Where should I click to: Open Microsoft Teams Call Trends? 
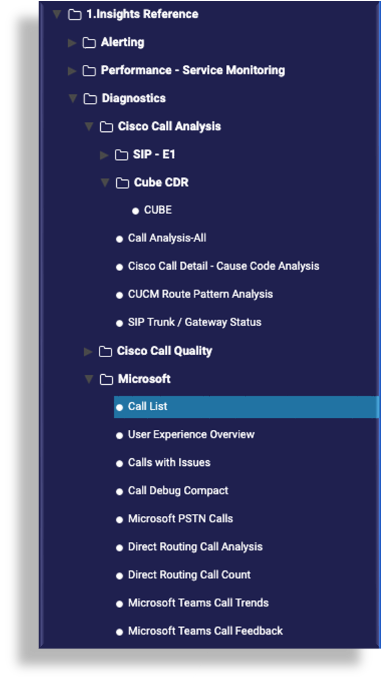point(198,603)
